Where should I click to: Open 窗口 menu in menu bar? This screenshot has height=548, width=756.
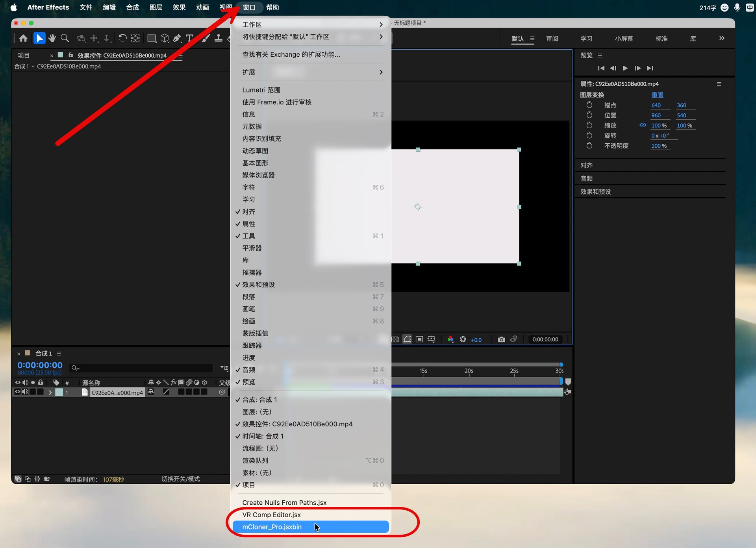[249, 7]
